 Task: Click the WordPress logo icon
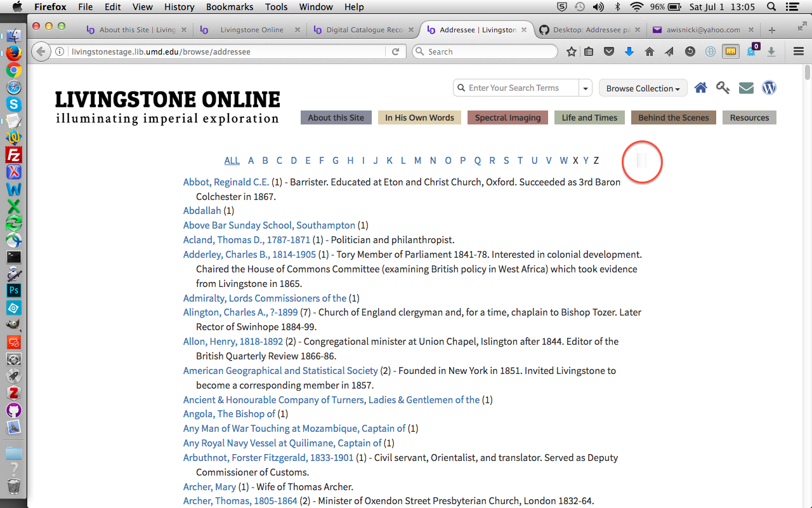[x=769, y=88]
